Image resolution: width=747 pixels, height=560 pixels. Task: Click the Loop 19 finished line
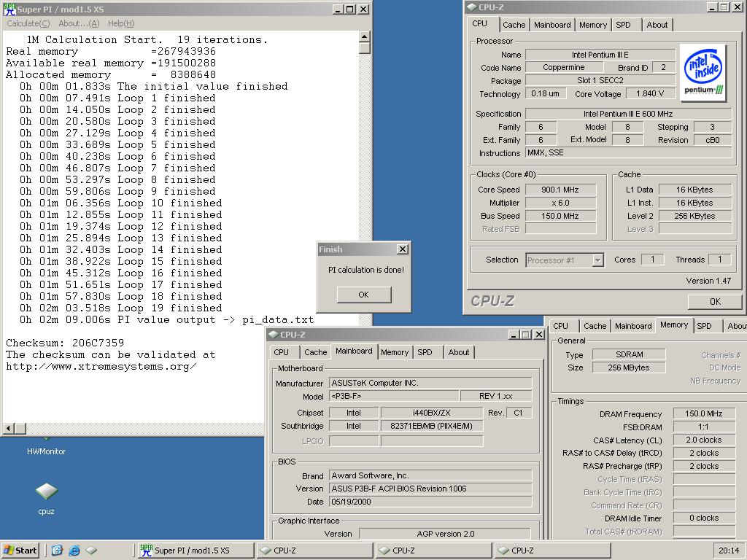tap(121, 308)
